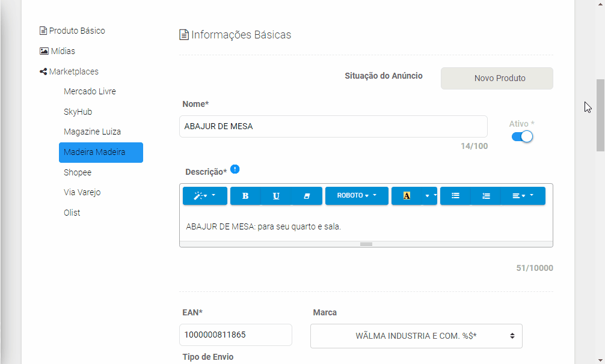Screen dimensions: 605x364
Task: Toggle underline formatting in description editor
Action: click(x=276, y=196)
